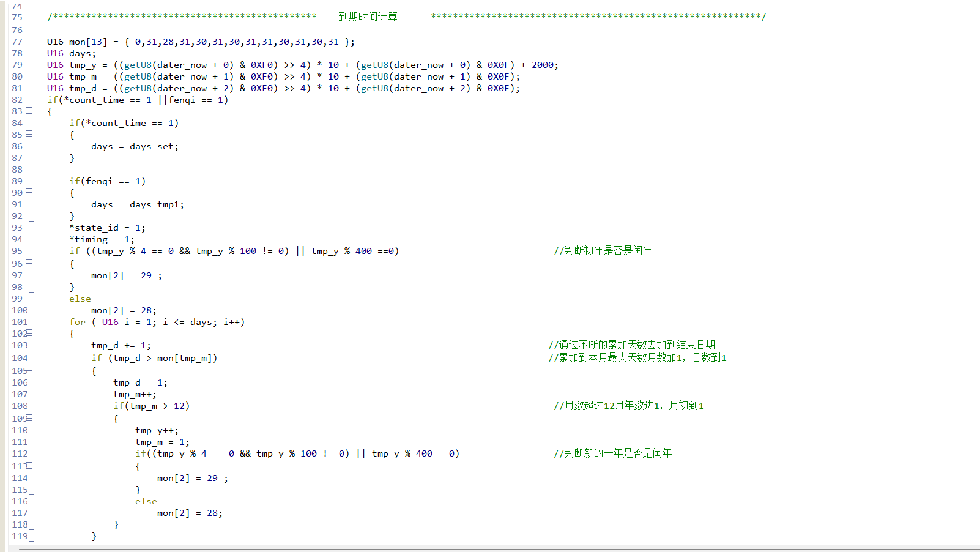Click the horizontal scrollbar at the bottom

click(x=499, y=550)
